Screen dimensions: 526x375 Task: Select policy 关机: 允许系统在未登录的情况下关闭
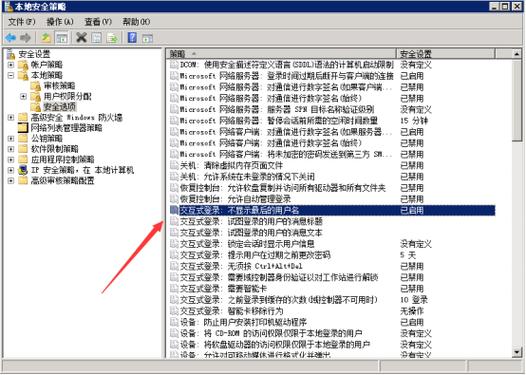click(x=248, y=177)
